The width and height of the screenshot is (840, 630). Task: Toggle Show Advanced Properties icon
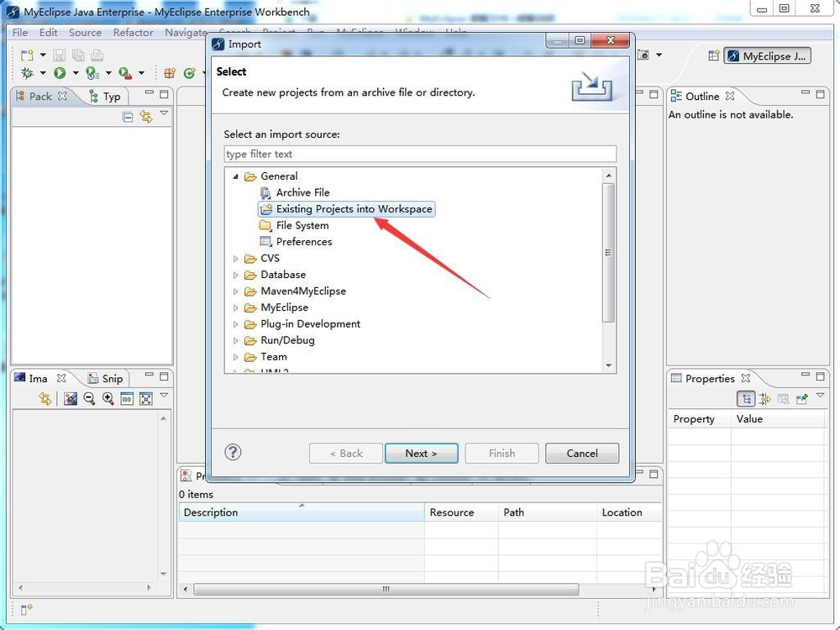coord(765,398)
